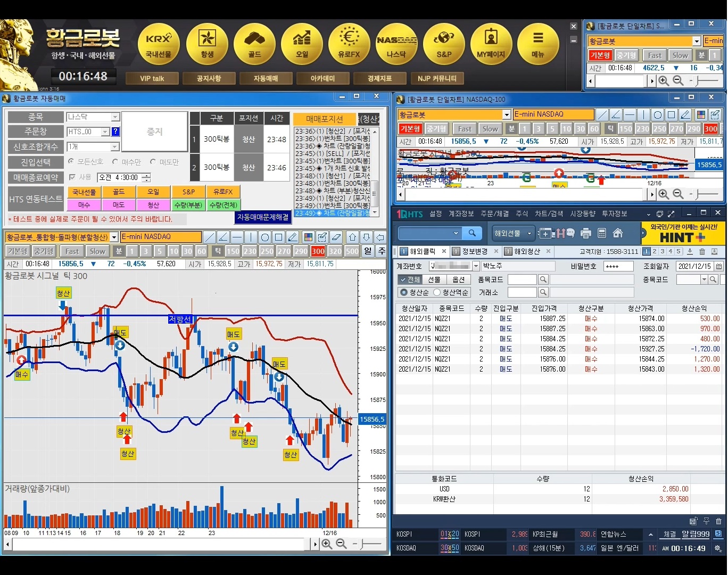This screenshot has height=575, width=728.
Task: Click home icon in HTS toolbar
Action: point(618,233)
